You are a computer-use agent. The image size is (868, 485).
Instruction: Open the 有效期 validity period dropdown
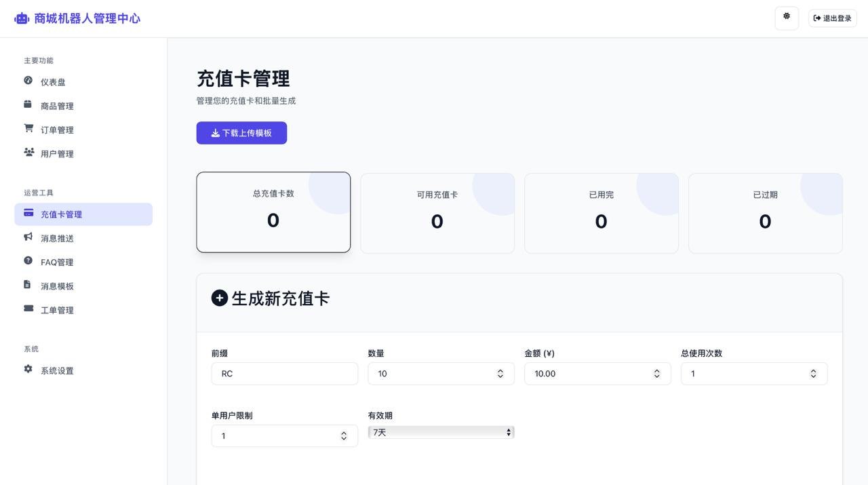point(440,431)
